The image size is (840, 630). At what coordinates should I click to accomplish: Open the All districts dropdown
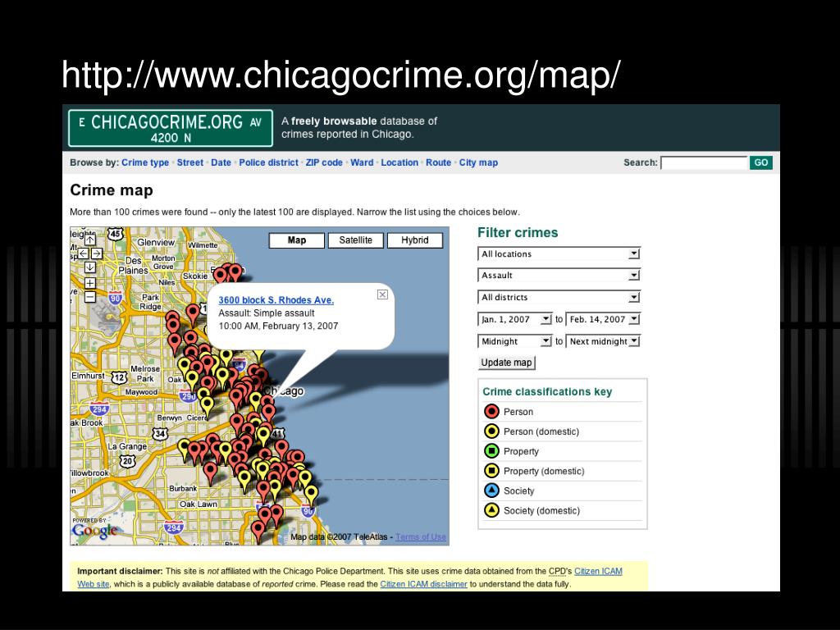559,297
